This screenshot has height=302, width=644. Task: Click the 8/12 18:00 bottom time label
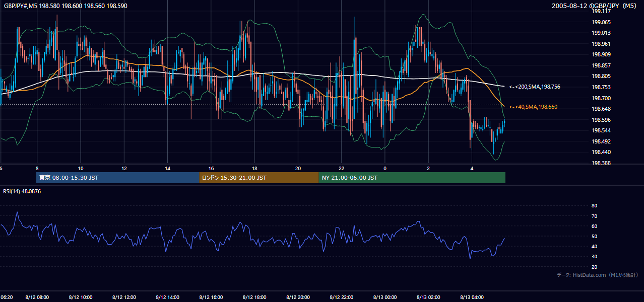[x=254, y=297]
